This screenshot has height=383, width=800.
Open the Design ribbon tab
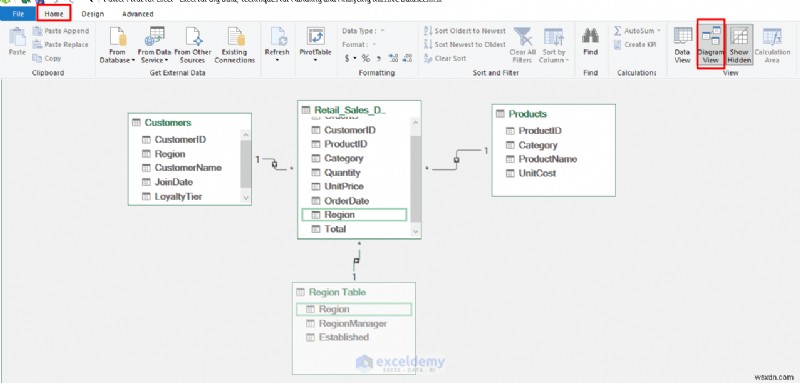pos(93,14)
